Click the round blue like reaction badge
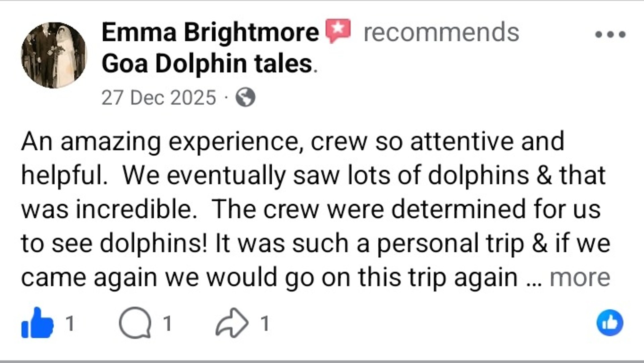644x363 pixels. click(x=609, y=323)
